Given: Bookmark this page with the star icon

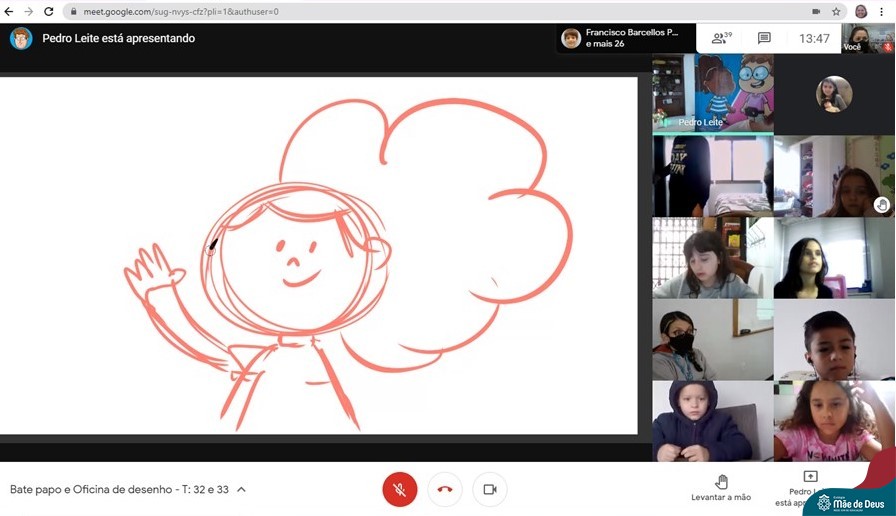Looking at the screenshot, I should click(x=836, y=11).
